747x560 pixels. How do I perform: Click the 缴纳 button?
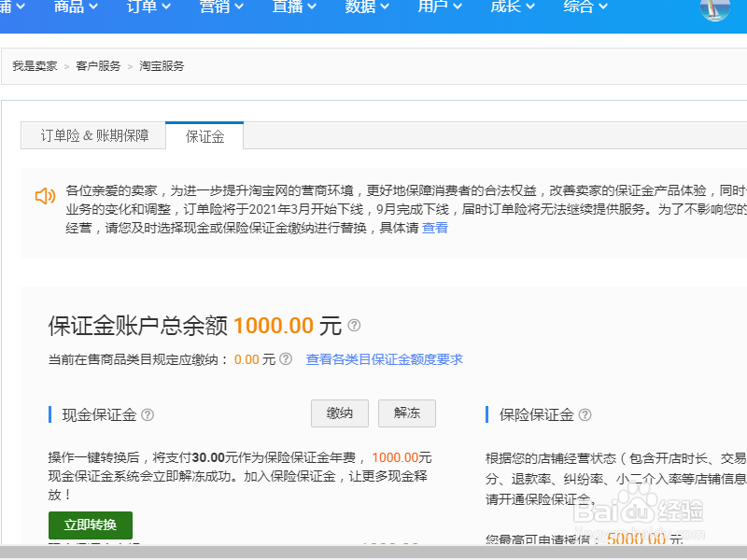(339, 413)
